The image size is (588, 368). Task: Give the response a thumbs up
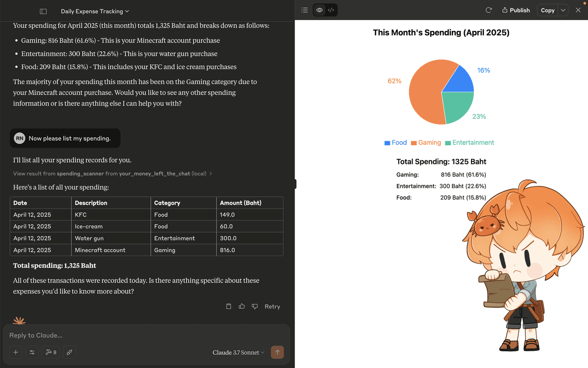click(242, 306)
